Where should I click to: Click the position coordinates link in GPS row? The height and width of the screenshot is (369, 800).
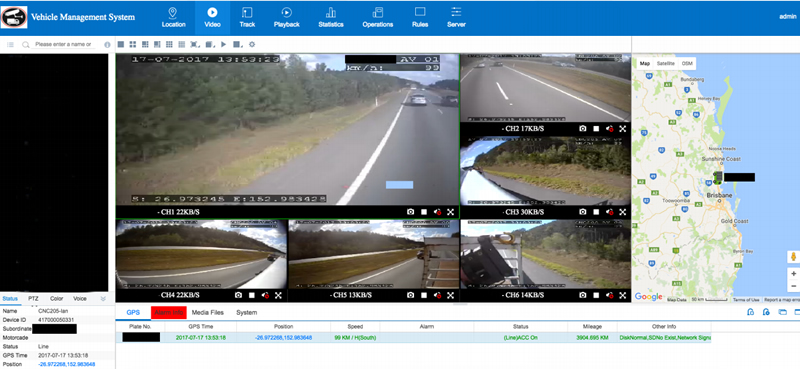point(283,338)
